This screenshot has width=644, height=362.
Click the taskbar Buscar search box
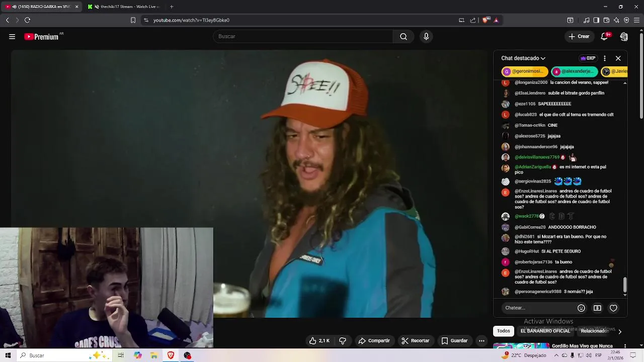[x=65, y=355]
